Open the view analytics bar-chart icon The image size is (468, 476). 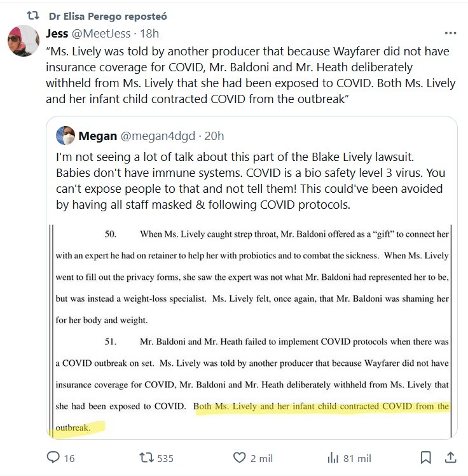(333, 458)
